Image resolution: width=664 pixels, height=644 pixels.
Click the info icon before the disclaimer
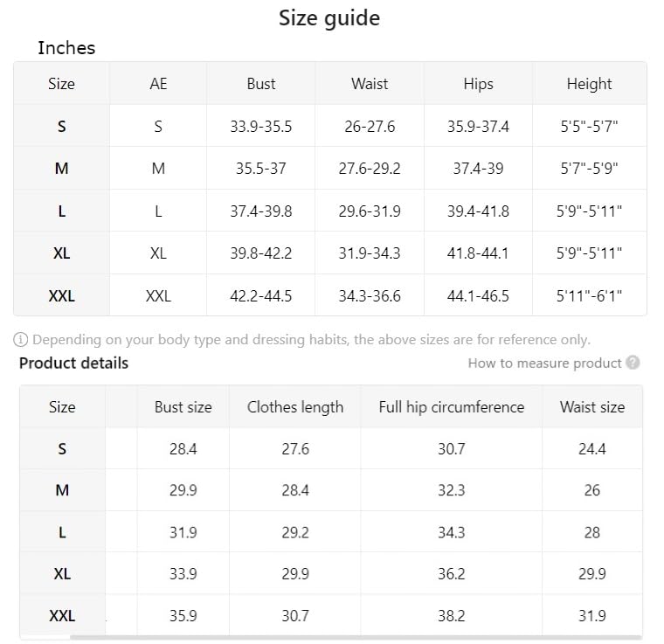[x=21, y=340]
